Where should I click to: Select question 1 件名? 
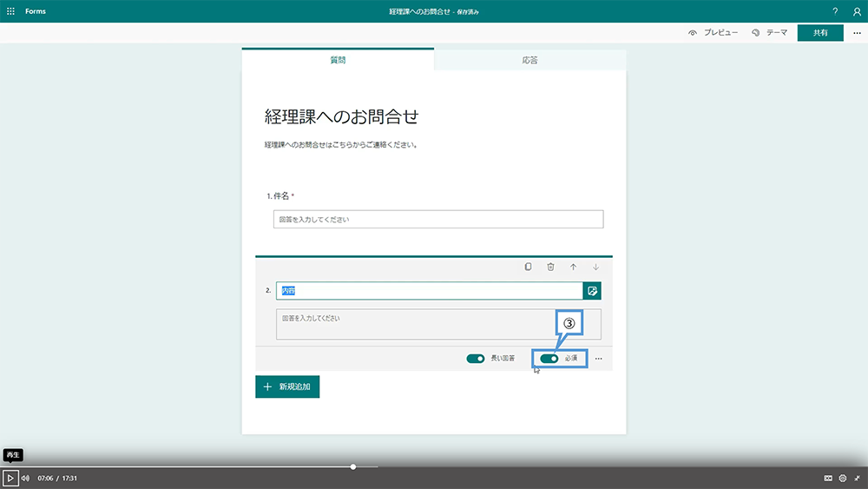280,196
